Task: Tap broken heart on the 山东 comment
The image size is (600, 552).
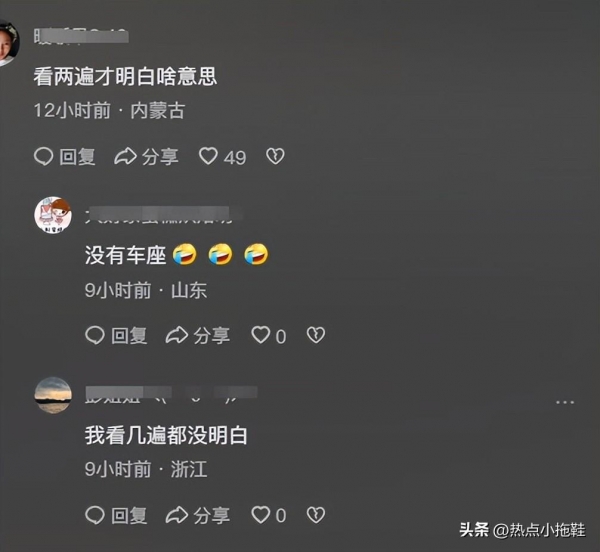Action: pyautogui.click(x=316, y=335)
